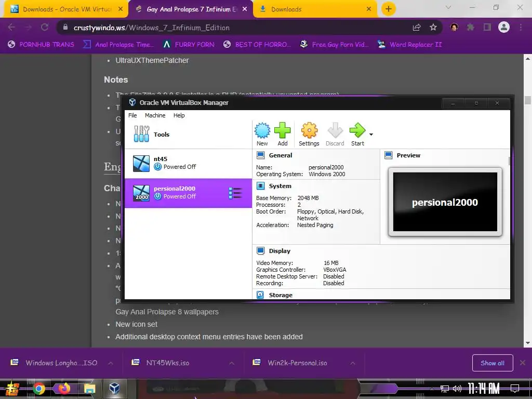Image resolution: width=532 pixels, height=399 pixels.
Task: Click the System section header
Action: (x=280, y=186)
